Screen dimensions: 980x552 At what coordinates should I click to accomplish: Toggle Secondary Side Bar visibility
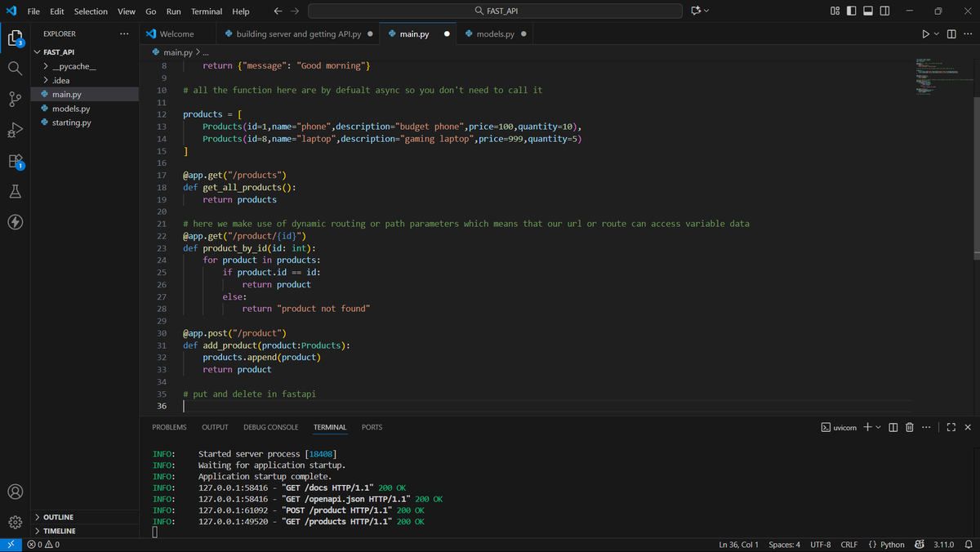(886, 11)
